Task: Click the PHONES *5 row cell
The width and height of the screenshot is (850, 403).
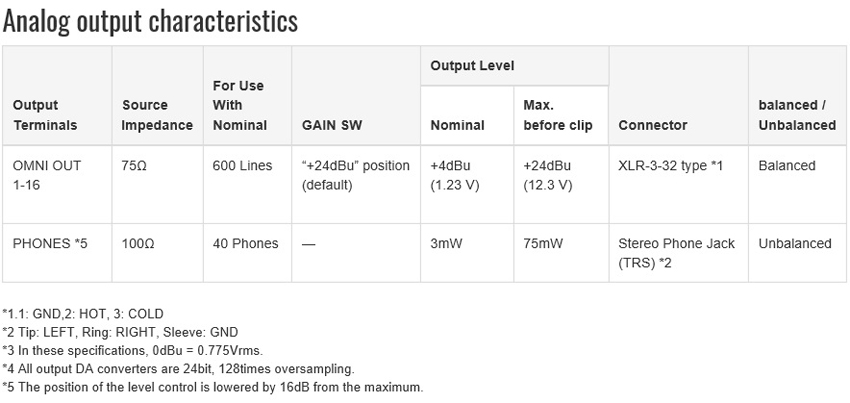Action: pyautogui.click(x=57, y=253)
